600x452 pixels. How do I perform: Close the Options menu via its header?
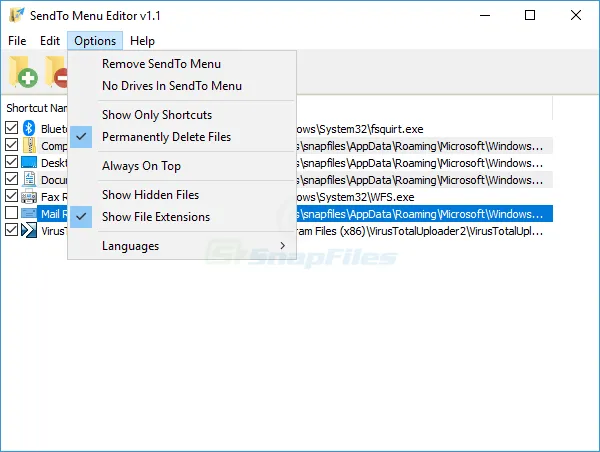point(95,41)
